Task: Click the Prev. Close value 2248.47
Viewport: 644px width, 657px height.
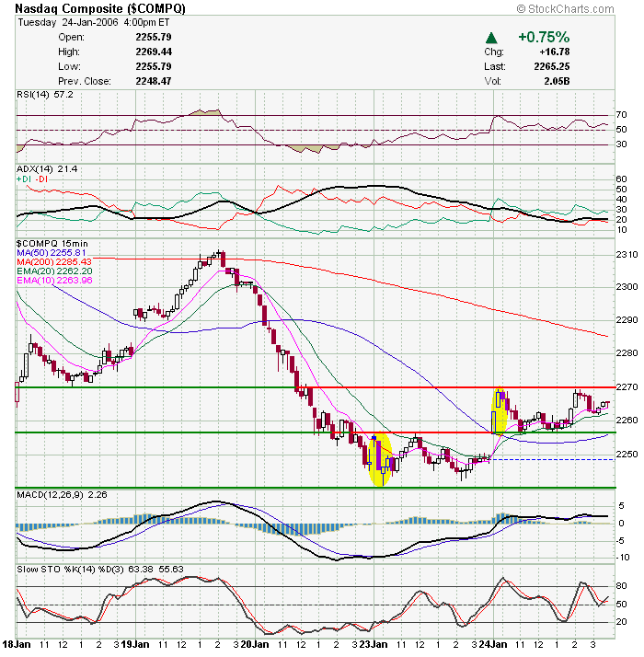Action: pyautogui.click(x=154, y=81)
